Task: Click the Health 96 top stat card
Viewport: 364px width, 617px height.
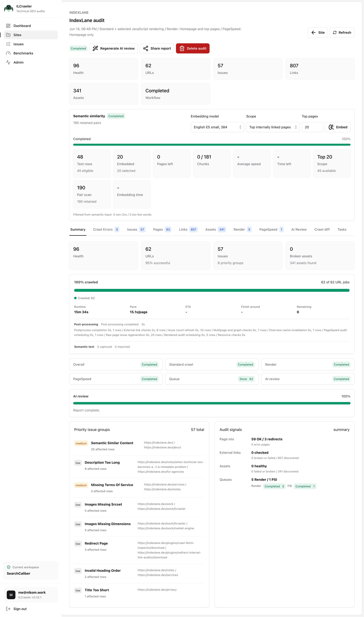Action: tap(104, 69)
